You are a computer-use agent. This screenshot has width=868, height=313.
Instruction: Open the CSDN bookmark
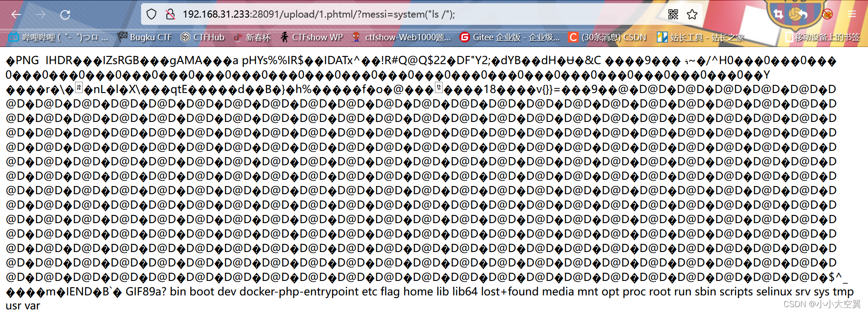coord(608,37)
